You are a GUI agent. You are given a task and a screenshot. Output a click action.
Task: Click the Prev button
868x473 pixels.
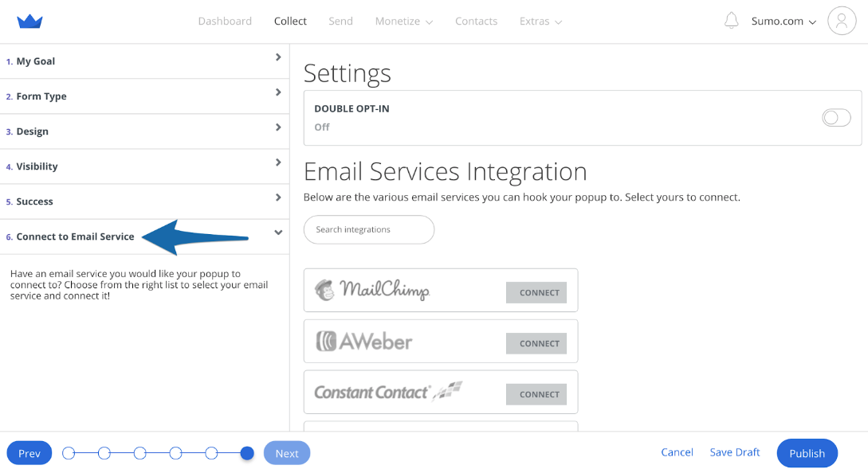(x=29, y=453)
